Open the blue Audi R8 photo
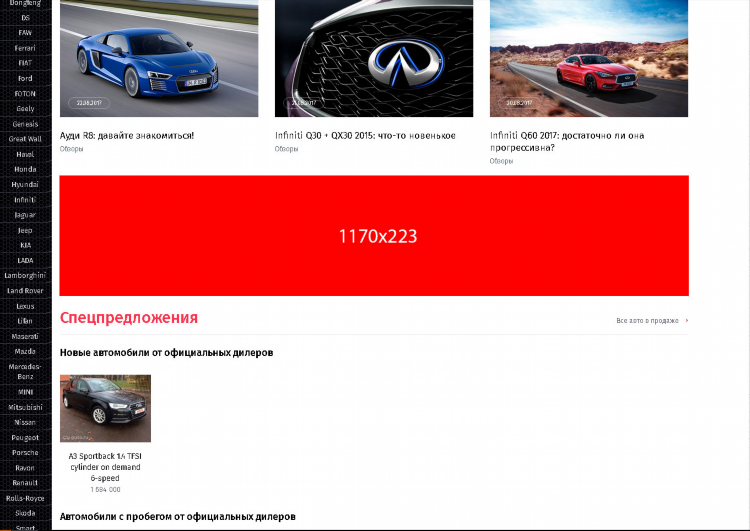 coord(159,58)
